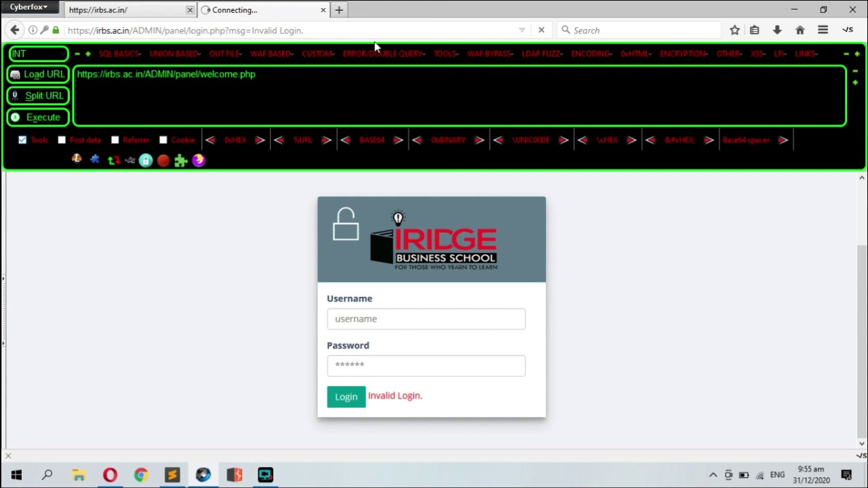868x488 pixels.
Task: Open the LINKS menu
Action: point(806,54)
